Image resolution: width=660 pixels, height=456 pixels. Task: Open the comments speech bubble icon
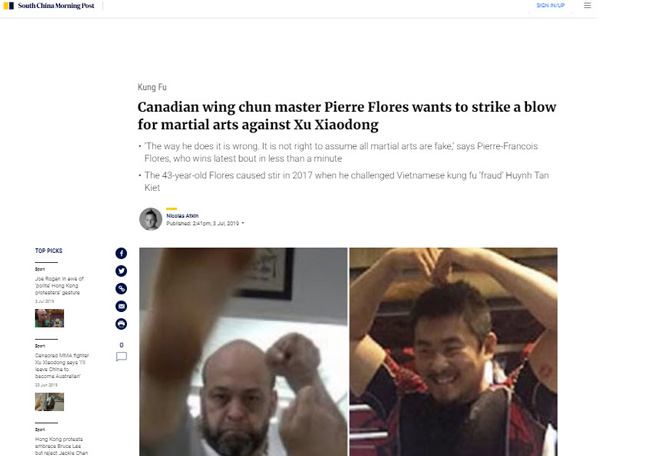[x=121, y=357]
